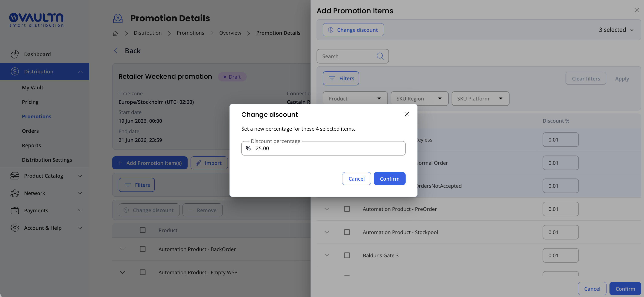Cancel the Change discount dialog
The height and width of the screenshot is (297, 644).
[356, 178]
